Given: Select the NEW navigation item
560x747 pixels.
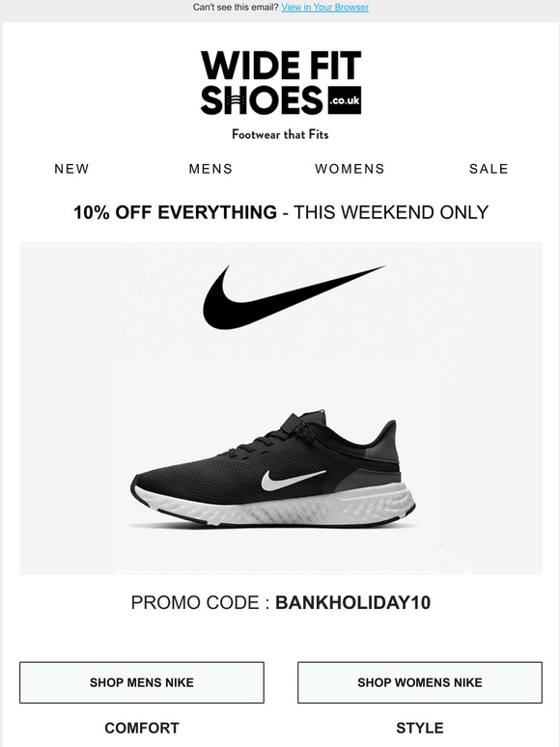Looking at the screenshot, I should tap(71, 169).
